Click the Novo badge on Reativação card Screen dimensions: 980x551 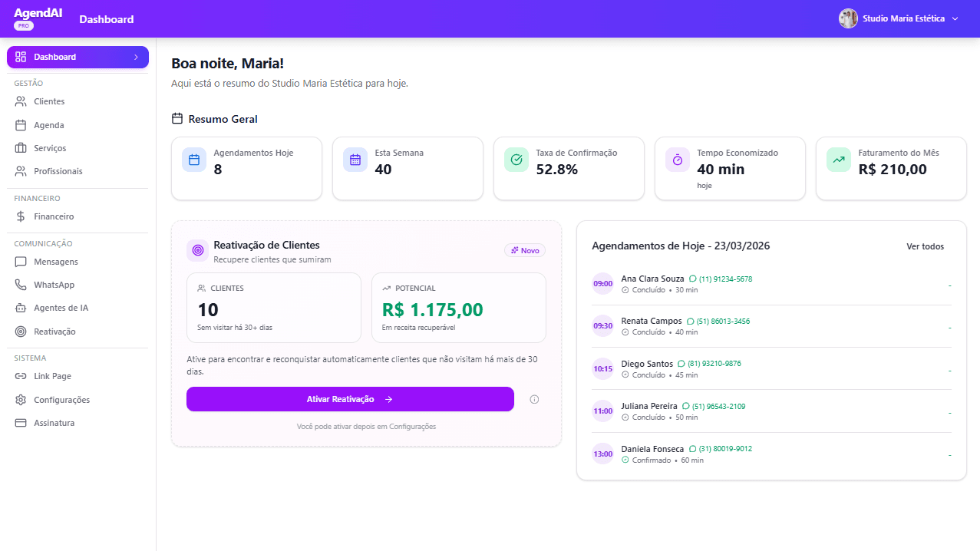(524, 250)
